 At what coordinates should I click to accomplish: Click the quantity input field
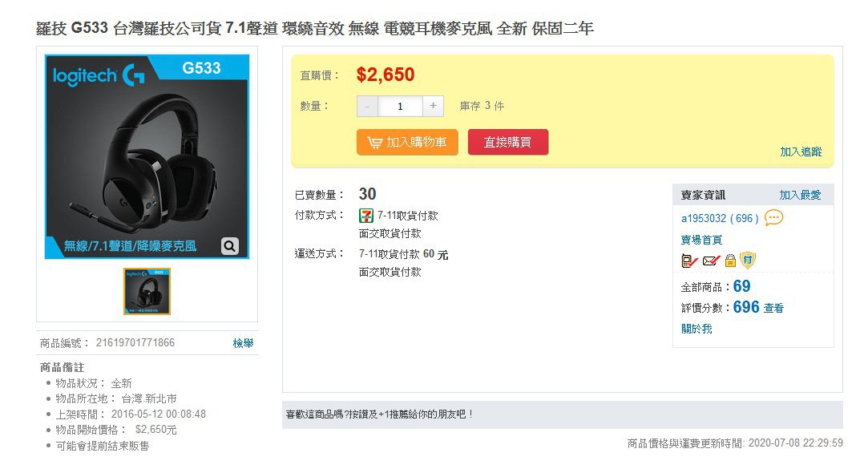coord(400,106)
